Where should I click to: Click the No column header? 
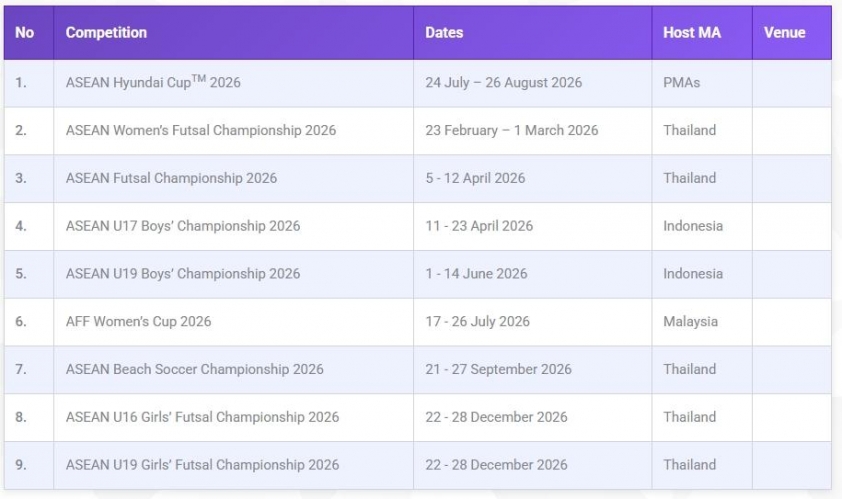[25, 33]
